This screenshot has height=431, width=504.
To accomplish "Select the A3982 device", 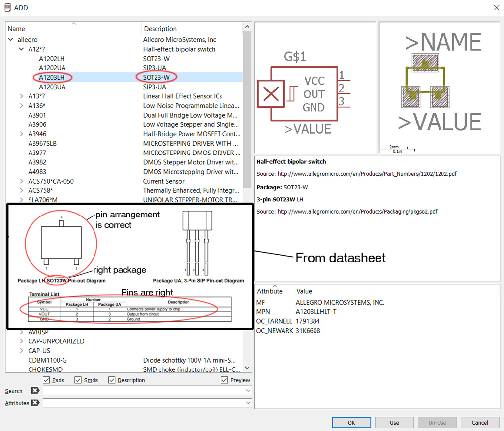I will 37,162.
